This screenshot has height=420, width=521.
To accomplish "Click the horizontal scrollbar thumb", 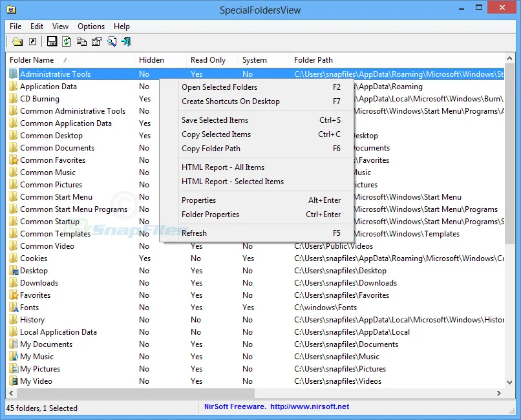I will pyautogui.click(x=136, y=393).
